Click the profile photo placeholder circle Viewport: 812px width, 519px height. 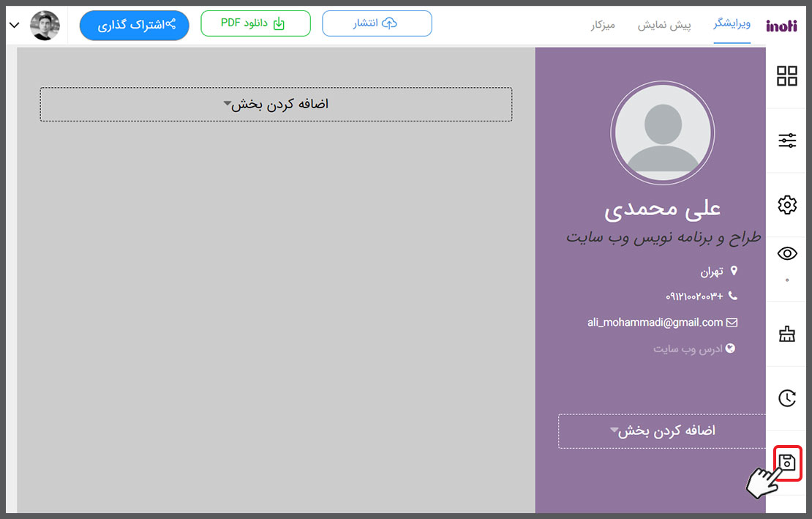coord(663,132)
